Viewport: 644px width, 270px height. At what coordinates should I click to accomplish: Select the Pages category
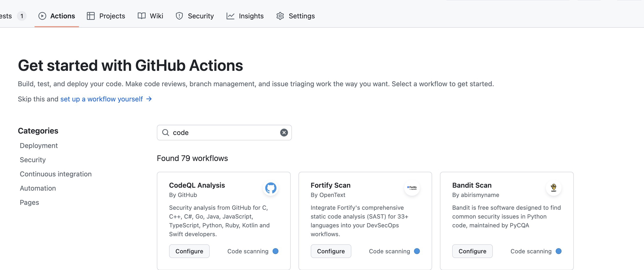pos(30,202)
